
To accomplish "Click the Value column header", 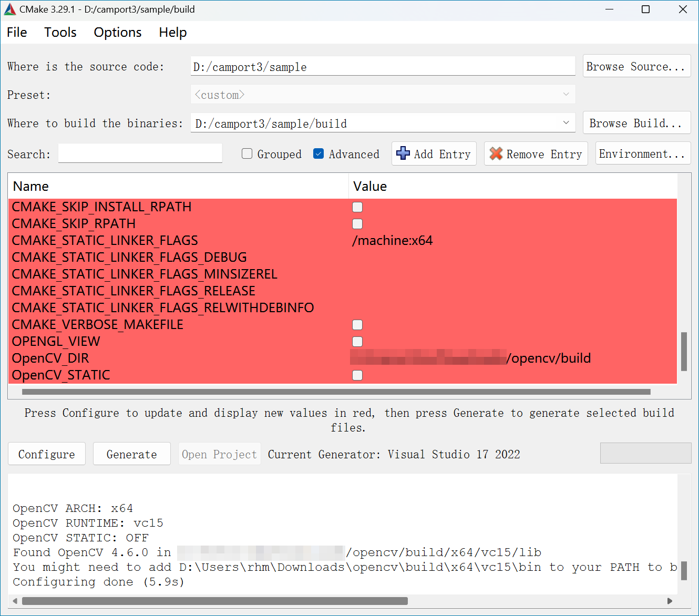I will coord(513,187).
